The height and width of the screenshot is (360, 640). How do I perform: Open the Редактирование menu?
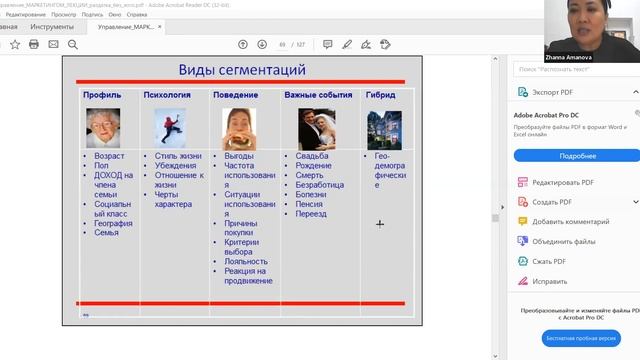26,14
